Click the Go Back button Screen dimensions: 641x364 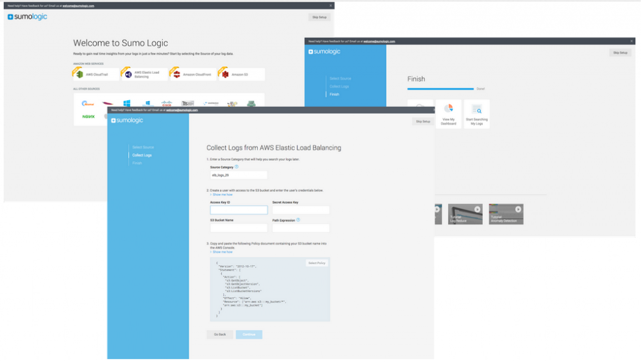click(x=220, y=334)
